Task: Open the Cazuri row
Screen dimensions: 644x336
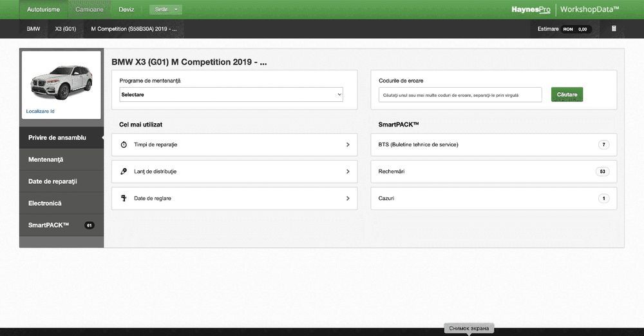Action: pos(494,198)
